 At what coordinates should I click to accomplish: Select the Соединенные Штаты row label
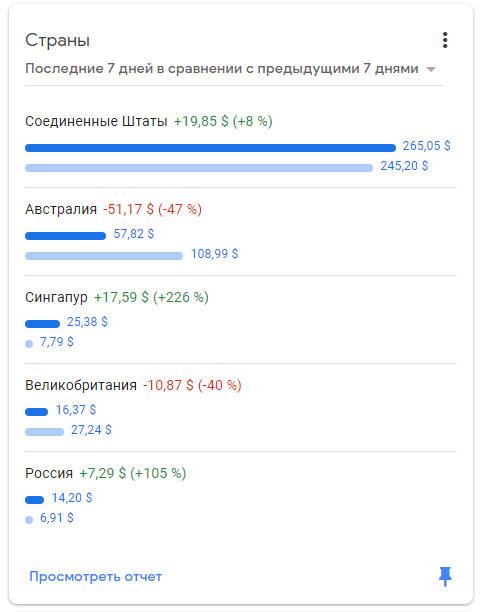pos(96,121)
